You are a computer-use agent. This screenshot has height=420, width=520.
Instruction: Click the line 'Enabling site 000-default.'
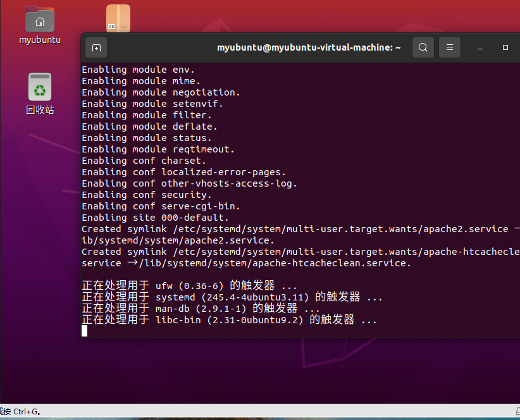tap(155, 218)
